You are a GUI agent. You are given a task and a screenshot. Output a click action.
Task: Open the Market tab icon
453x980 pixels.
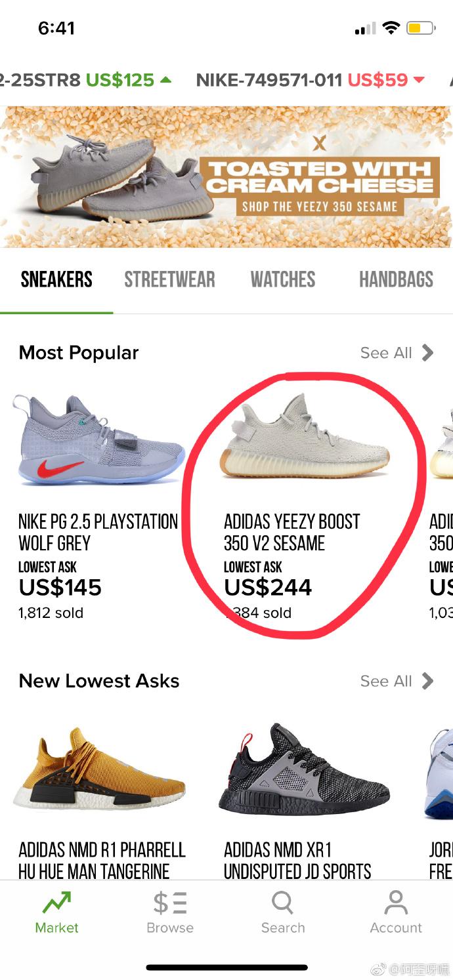coord(56,903)
